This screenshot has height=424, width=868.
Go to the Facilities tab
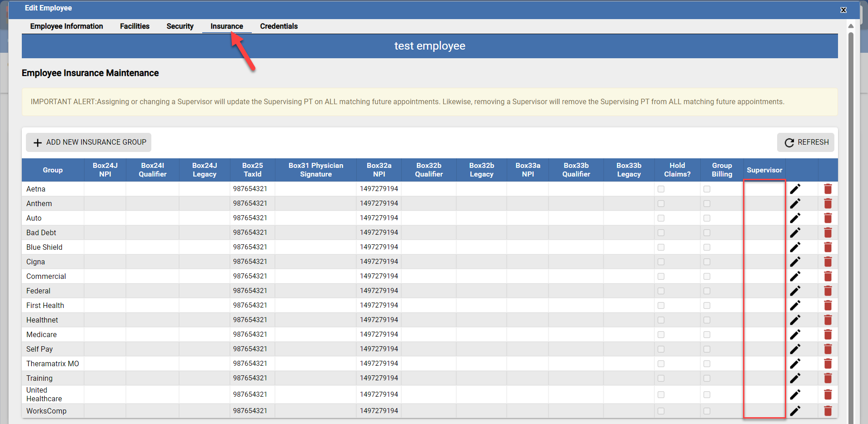[x=135, y=26]
